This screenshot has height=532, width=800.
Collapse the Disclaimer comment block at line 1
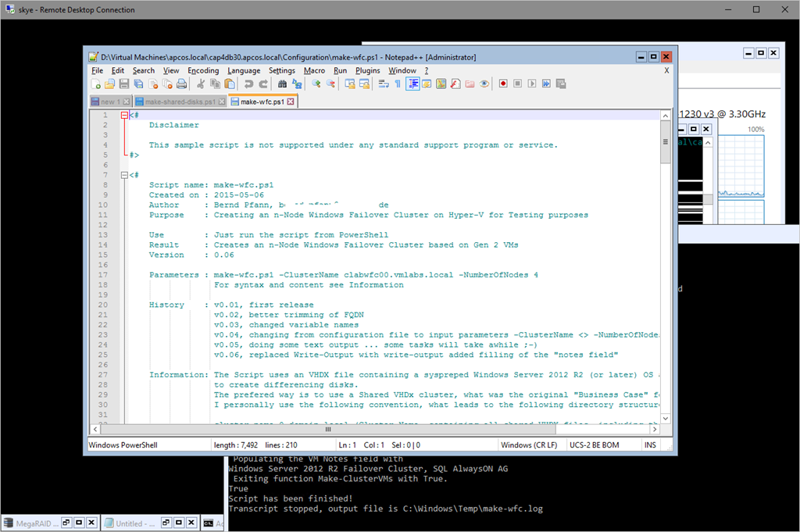click(x=123, y=115)
